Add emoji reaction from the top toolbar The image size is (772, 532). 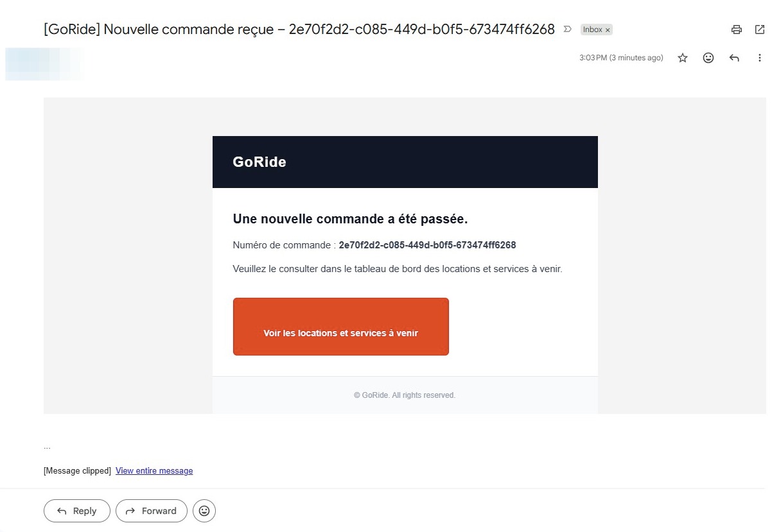tap(708, 58)
